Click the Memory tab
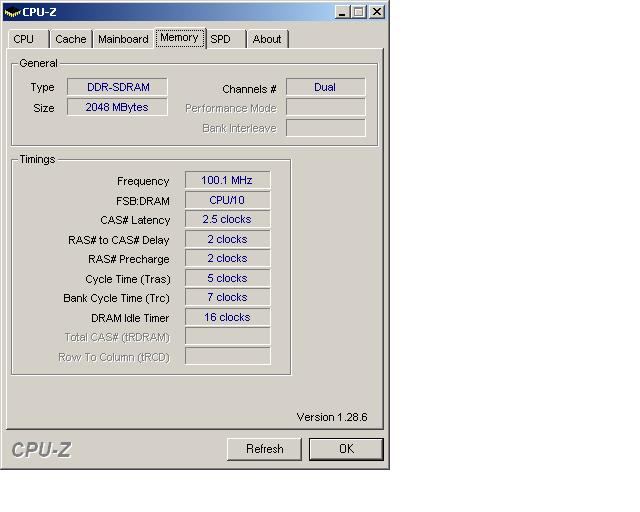The width and height of the screenshot is (640, 512). tap(180, 38)
